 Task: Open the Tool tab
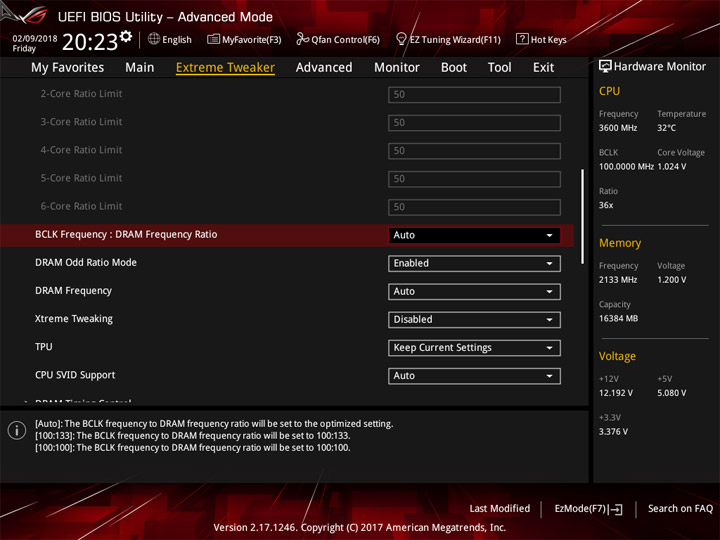(500, 68)
